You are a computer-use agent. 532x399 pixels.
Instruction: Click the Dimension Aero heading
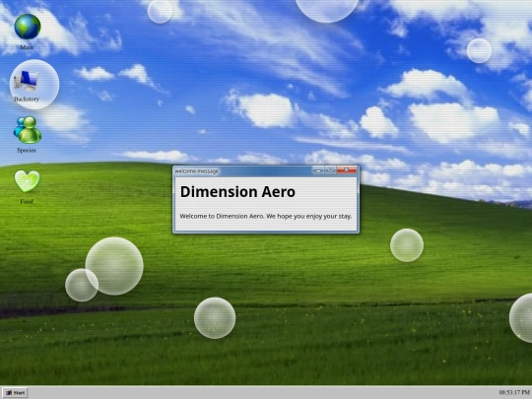coord(237,192)
